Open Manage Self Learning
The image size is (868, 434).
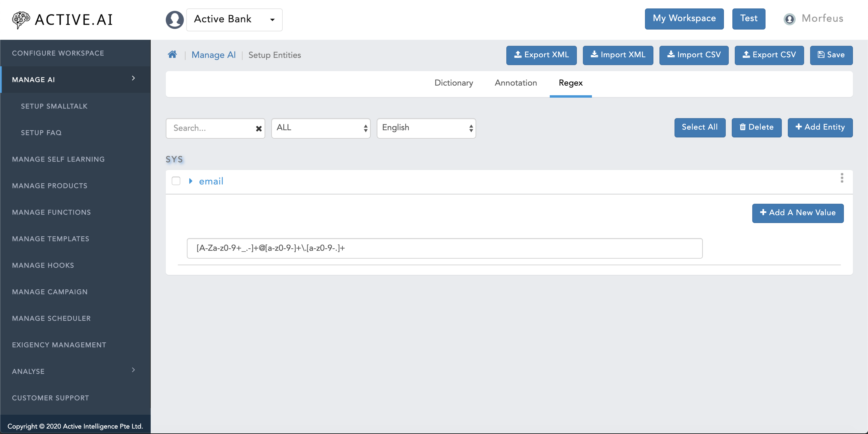pyautogui.click(x=58, y=159)
